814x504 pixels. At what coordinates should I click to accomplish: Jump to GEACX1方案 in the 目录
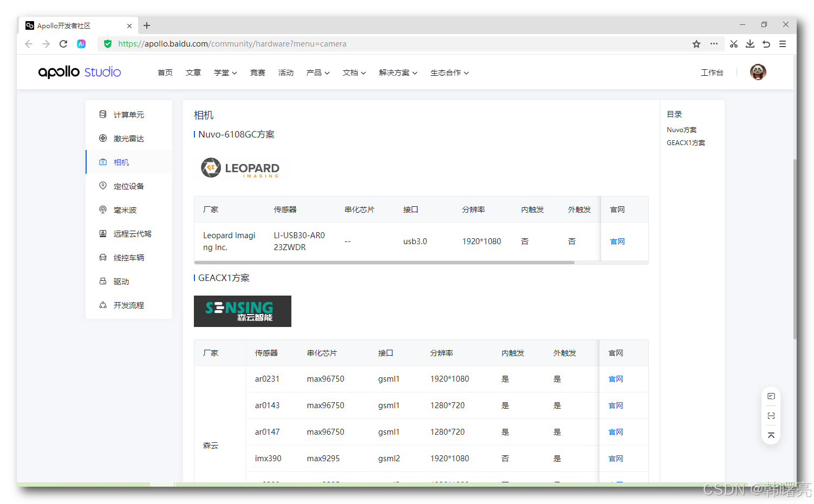(686, 143)
